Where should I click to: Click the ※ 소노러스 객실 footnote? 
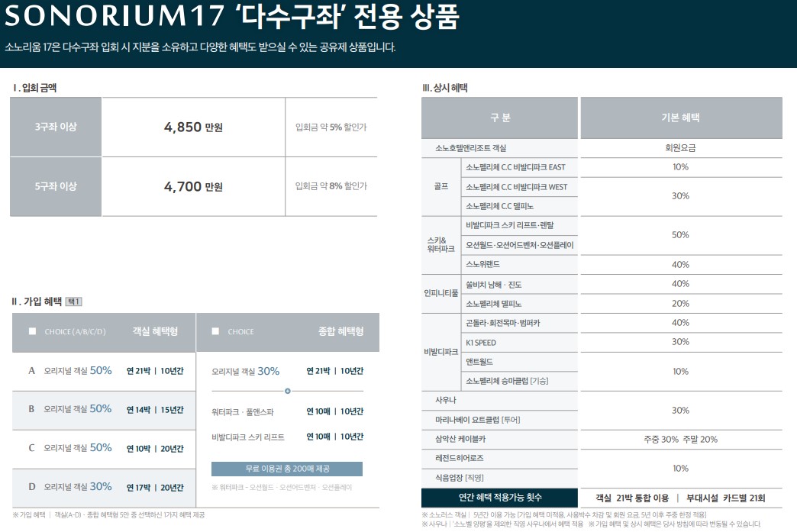pyautogui.click(x=564, y=514)
